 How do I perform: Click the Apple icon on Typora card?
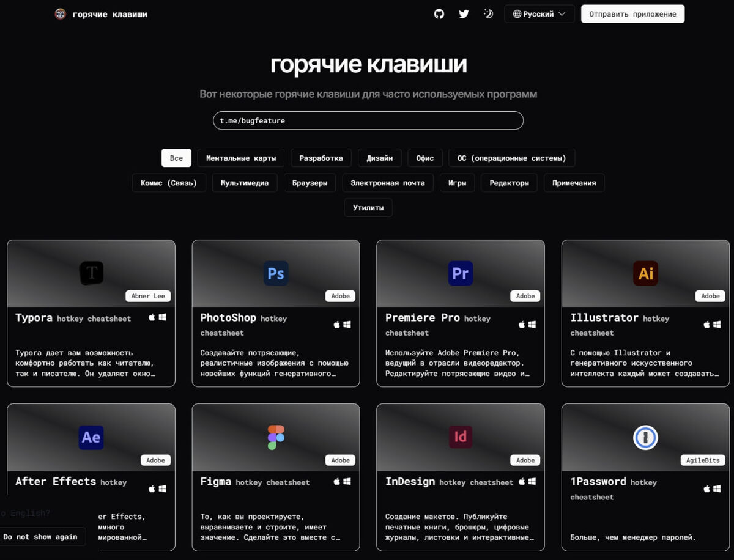pyautogui.click(x=152, y=317)
